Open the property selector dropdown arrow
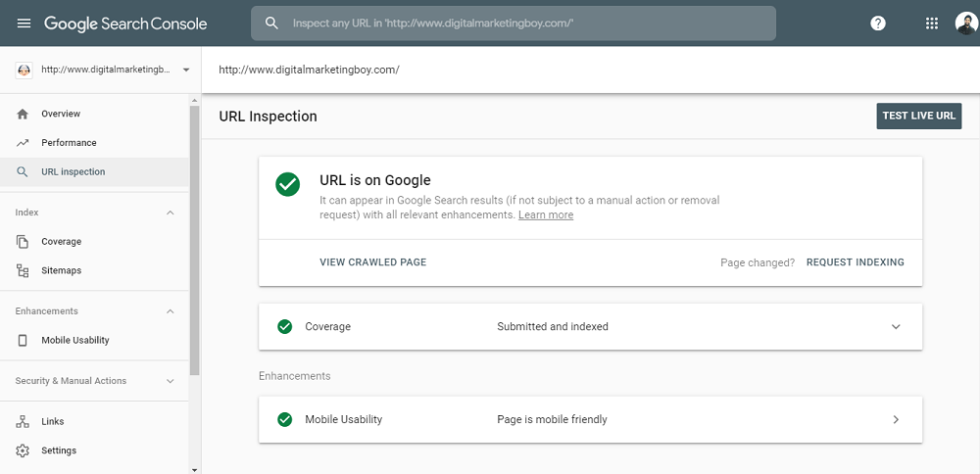This screenshot has height=474, width=980. [185, 70]
